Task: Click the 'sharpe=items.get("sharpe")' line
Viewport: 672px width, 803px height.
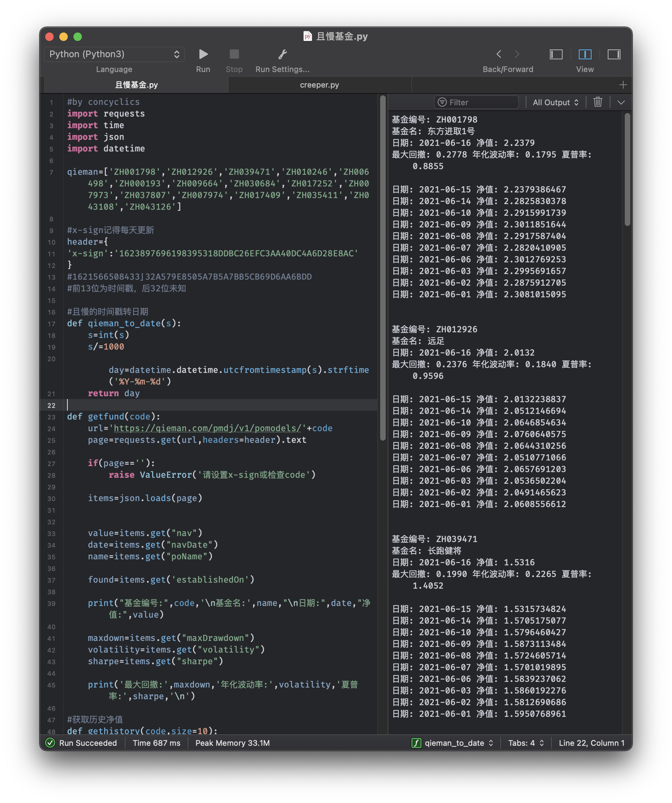Action: (x=155, y=661)
